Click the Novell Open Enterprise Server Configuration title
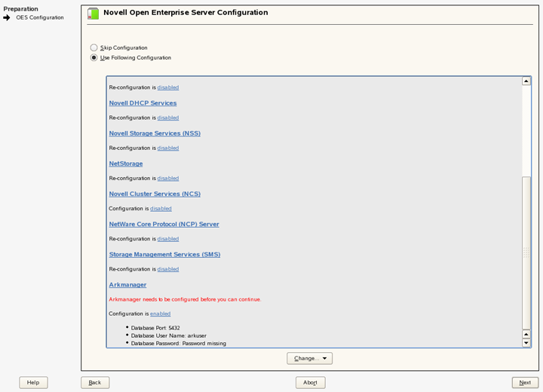This screenshot has width=543, height=392. pos(186,13)
